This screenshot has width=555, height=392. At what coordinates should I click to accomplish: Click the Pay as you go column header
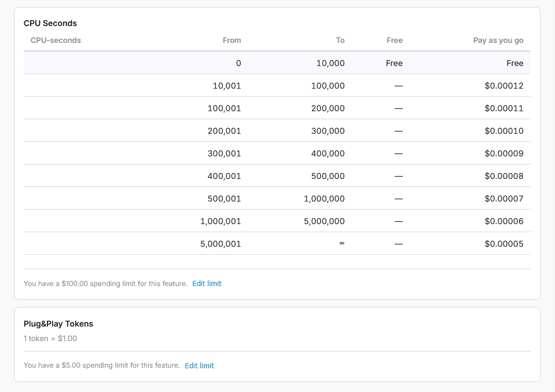498,41
